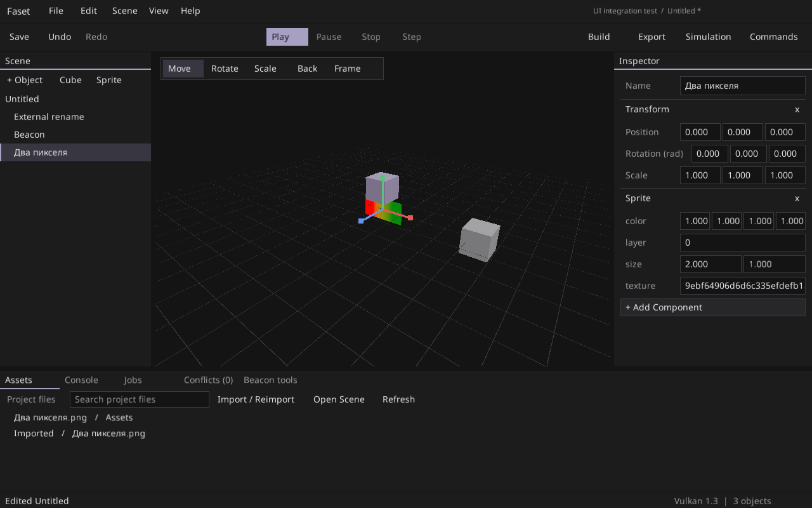Click the Rotation Y value field
This screenshot has height=508, width=812.
pos(749,154)
